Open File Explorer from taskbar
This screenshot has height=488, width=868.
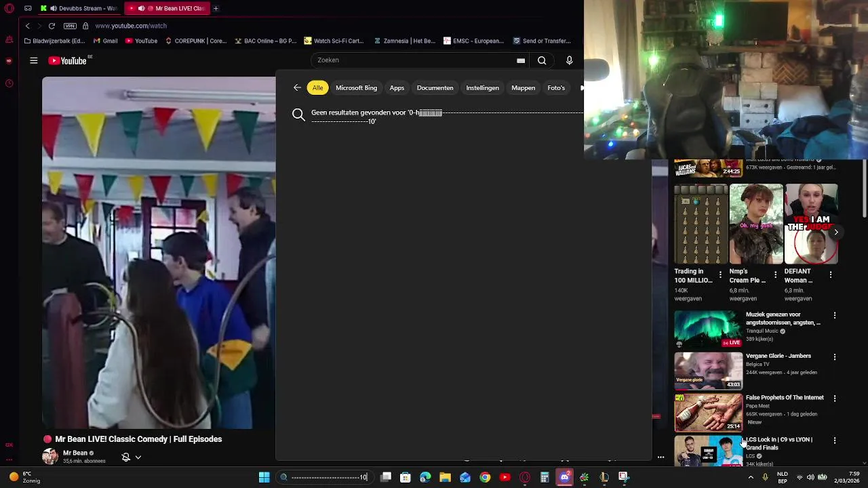tap(445, 477)
